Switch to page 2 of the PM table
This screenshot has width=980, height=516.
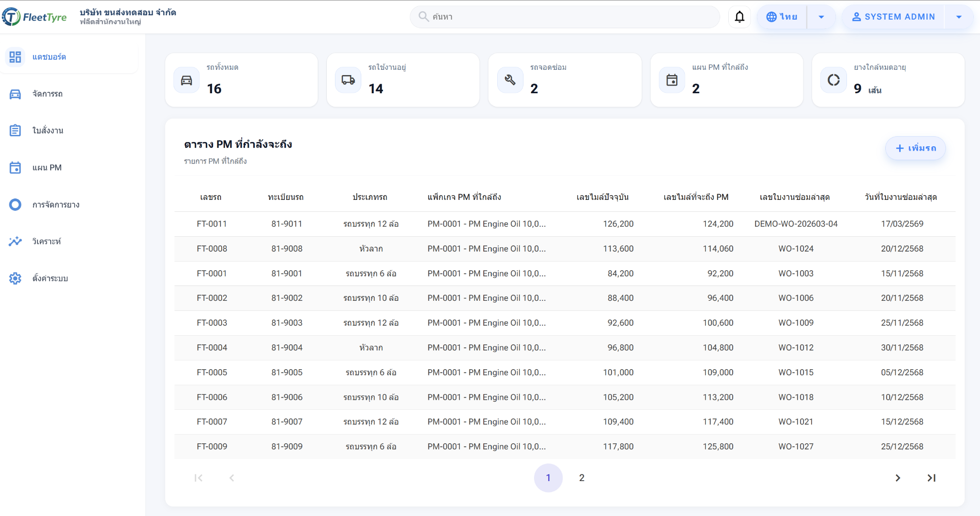pos(581,477)
